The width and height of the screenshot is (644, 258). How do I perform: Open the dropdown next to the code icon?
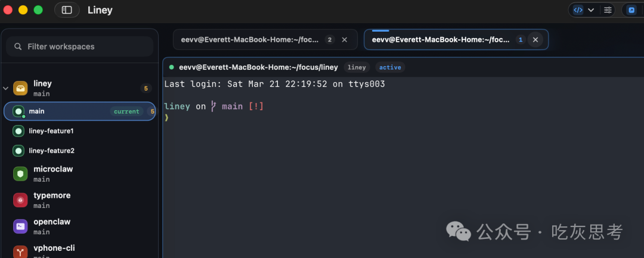(x=591, y=10)
